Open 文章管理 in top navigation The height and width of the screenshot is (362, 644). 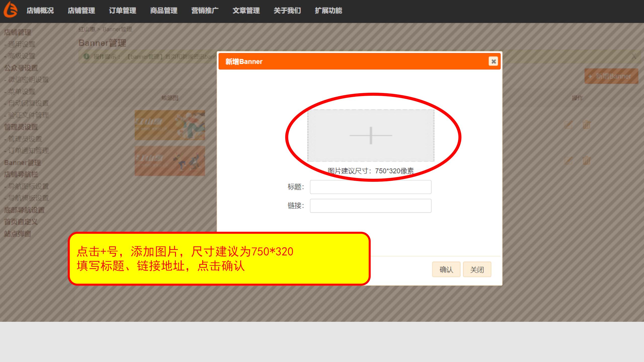pyautogui.click(x=246, y=11)
